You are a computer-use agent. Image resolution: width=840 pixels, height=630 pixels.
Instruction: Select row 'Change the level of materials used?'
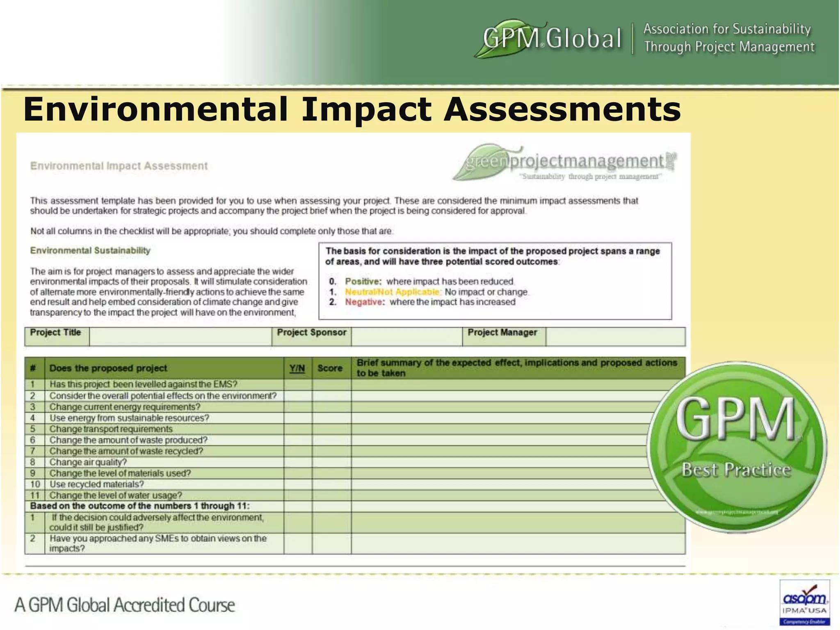click(x=355, y=473)
